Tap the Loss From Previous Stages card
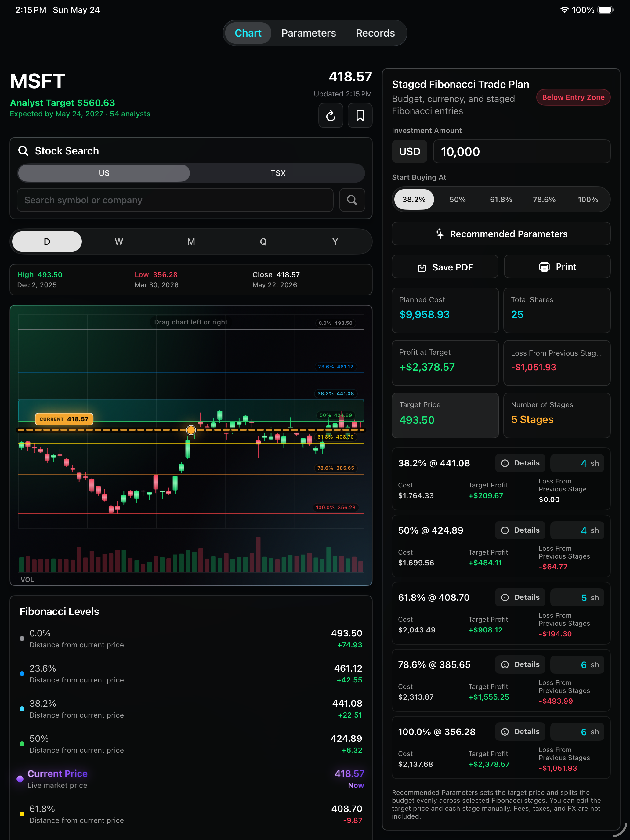630x840 pixels. coord(557,363)
